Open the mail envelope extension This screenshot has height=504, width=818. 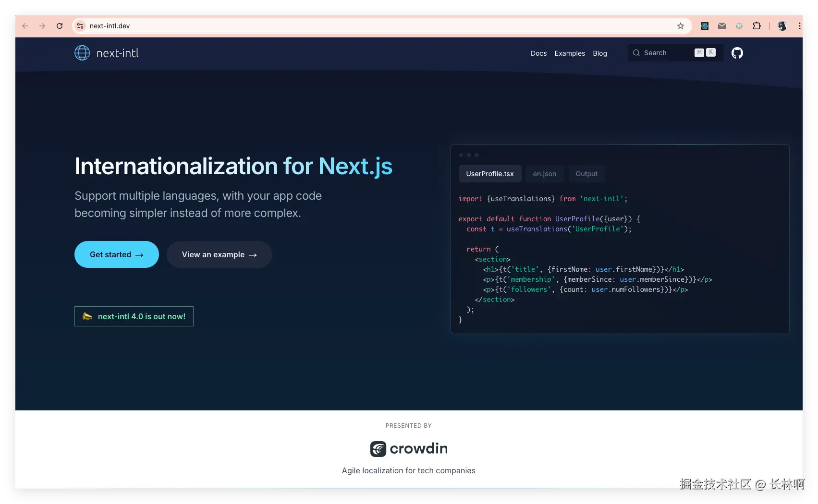pos(722,26)
